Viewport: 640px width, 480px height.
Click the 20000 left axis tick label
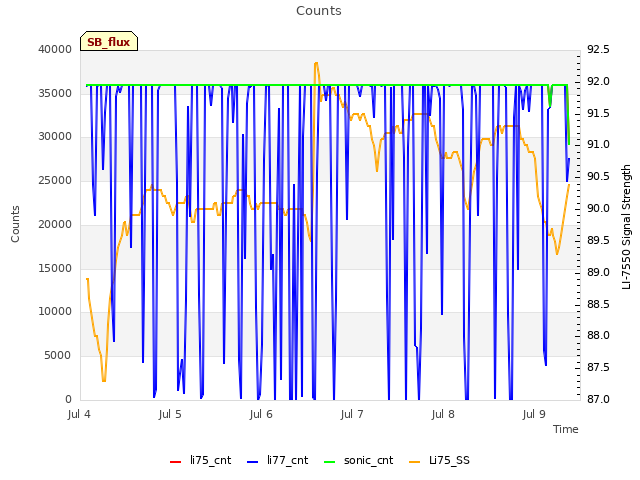(55, 224)
